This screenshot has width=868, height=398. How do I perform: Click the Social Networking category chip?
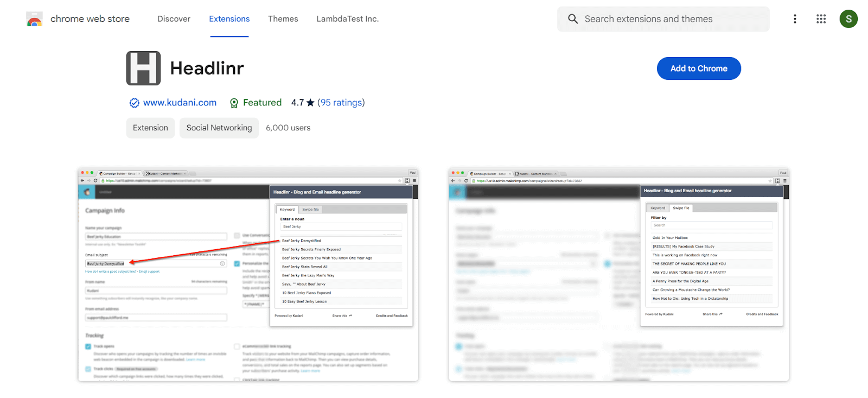219,128
